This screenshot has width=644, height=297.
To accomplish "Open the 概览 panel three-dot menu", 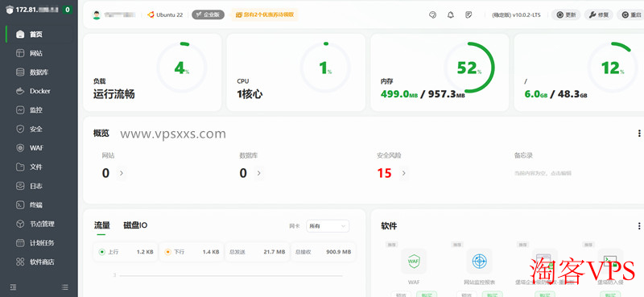I will pyautogui.click(x=639, y=134).
